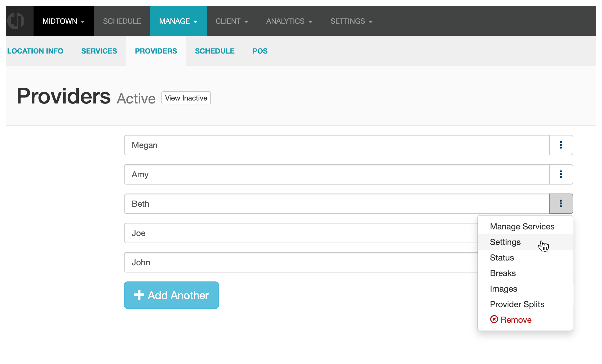
Task: Click the red Remove icon in menu
Action: (494, 319)
